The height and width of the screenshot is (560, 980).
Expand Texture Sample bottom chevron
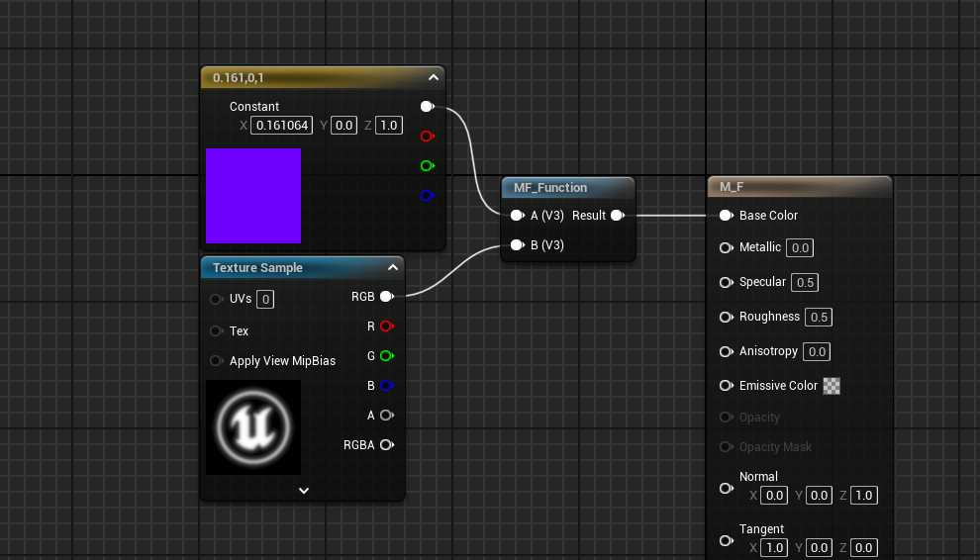304,491
